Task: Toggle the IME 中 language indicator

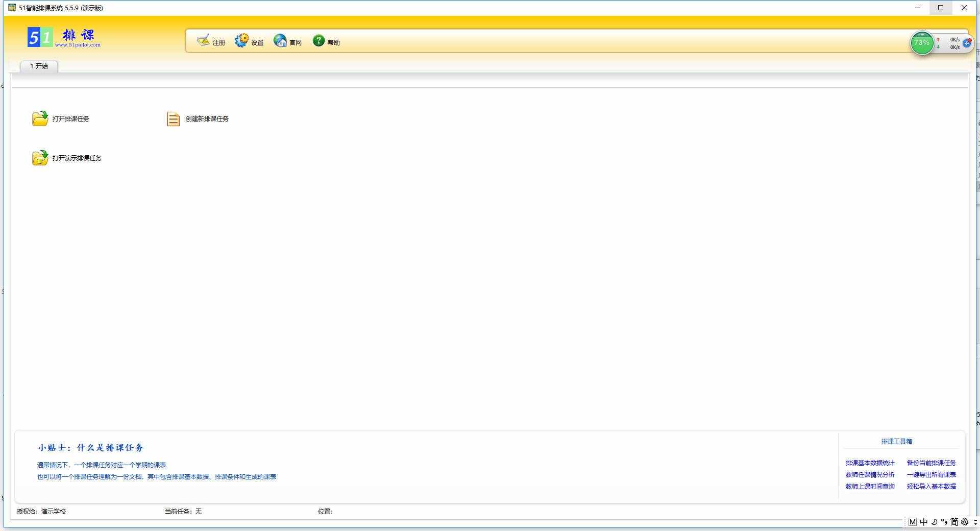Action: tap(924, 522)
